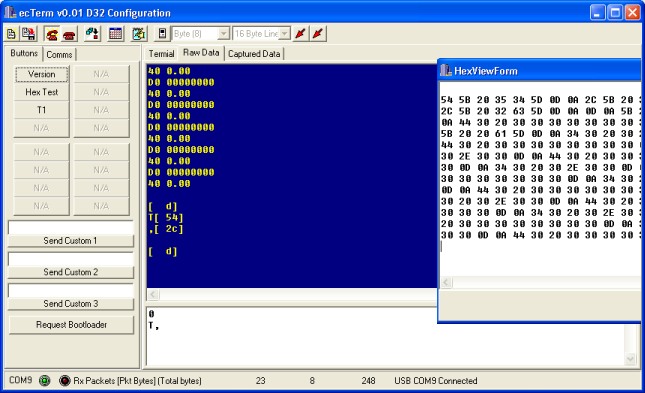Click the green COM9 status LED

[44, 381]
